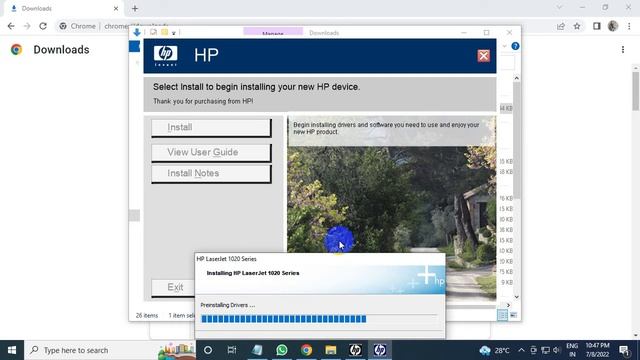
Task: Click the taskbar search box
Action: pyautogui.click(x=110, y=350)
